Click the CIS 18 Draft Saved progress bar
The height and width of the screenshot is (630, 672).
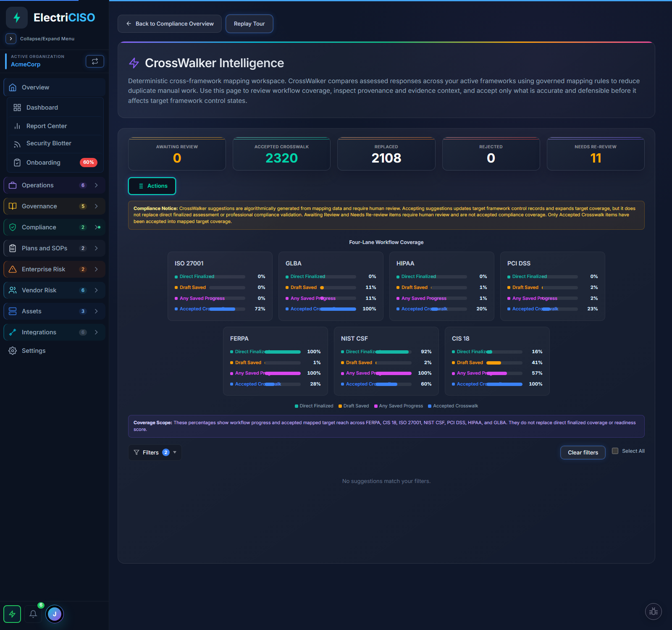pyautogui.click(x=504, y=363)
